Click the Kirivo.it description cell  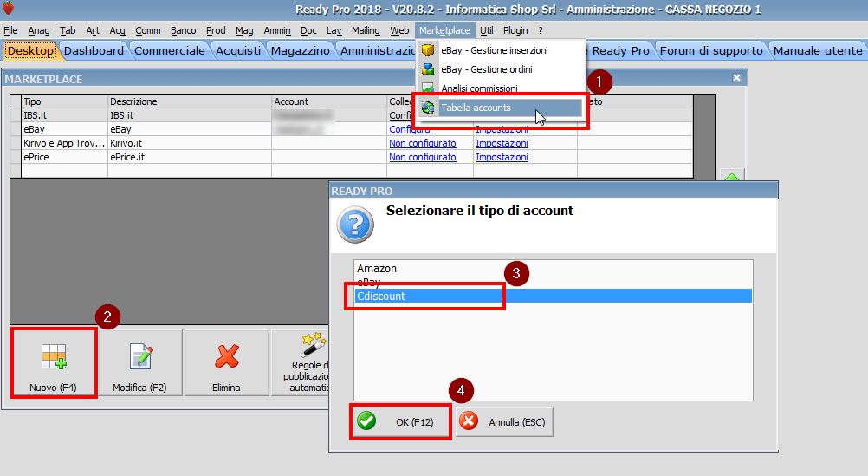(190, 143)
